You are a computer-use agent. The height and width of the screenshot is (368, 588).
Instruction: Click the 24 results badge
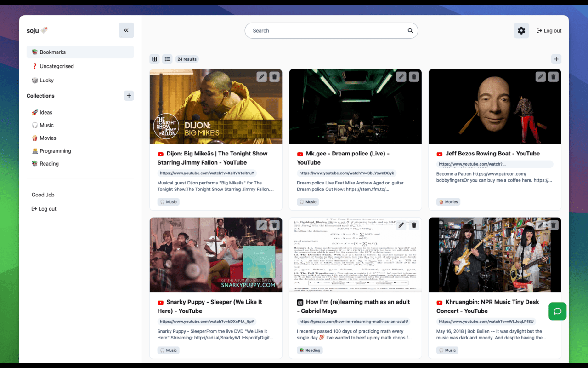click(187, 59)
